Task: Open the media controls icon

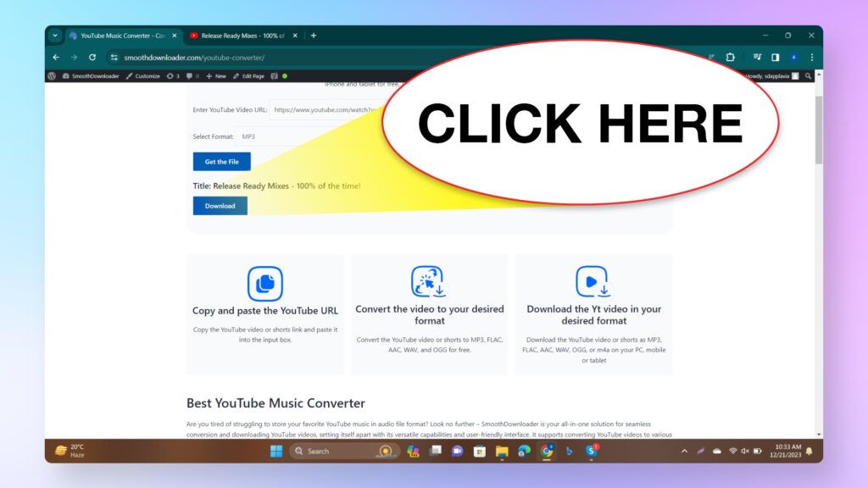Action: (x=757, y=57)
